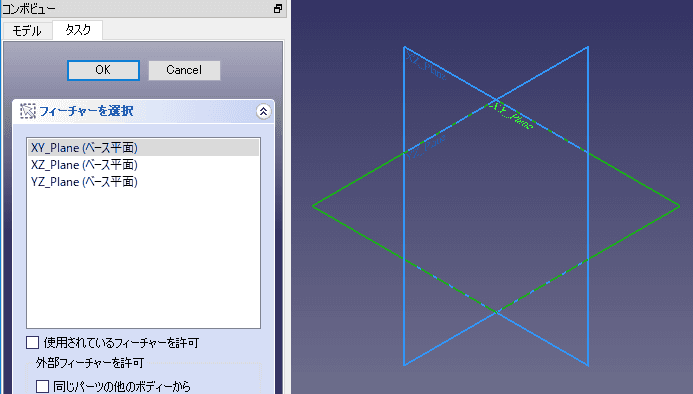The height and width of the screenshot is (394, 693).
Task: Switch to the モデル tab
Action: tap(27, 31)
